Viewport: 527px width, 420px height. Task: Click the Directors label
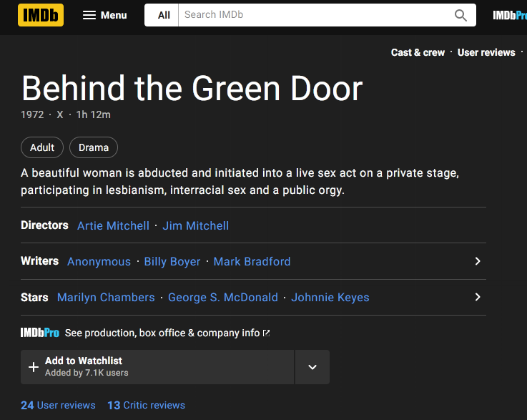(45, 225)
